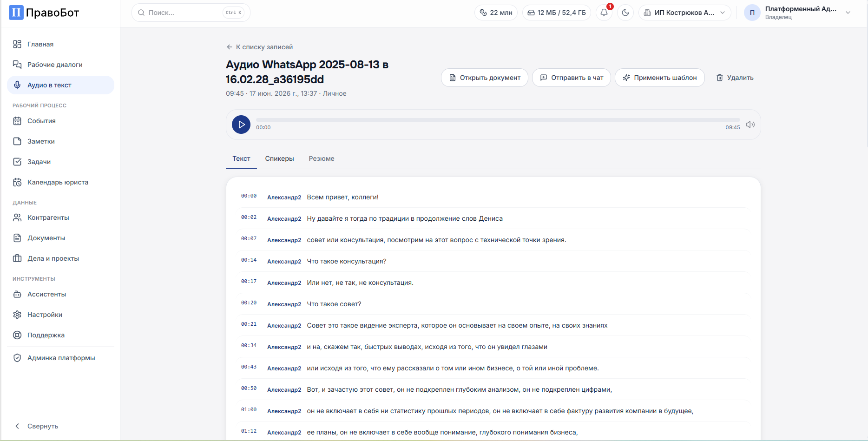Switch to the Спикеры tab
Image resolution: width=868 pixels, height=441 pixels.
coord(279,158)
